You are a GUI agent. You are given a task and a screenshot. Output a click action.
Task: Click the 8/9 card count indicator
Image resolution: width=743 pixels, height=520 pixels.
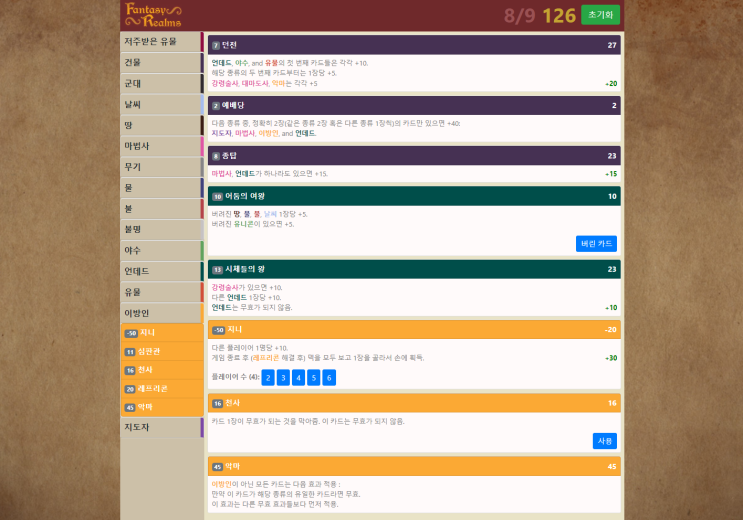click(x=519, y=16)
